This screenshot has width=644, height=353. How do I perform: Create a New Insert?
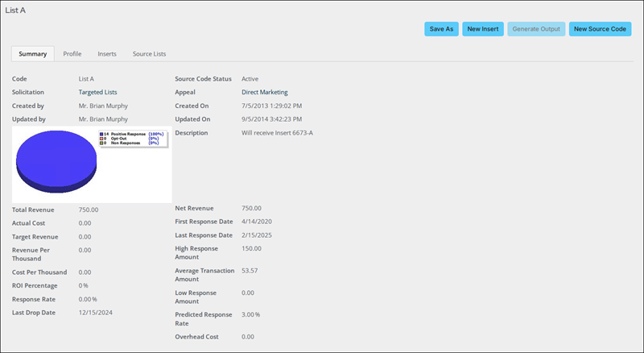point(482,29)
